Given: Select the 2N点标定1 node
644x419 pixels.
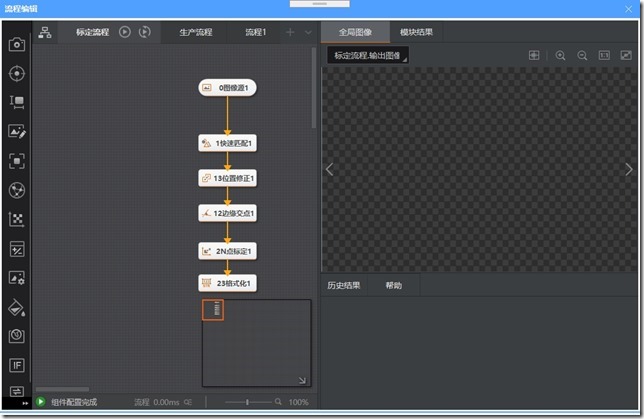Looking at the screenshot, I should coord(228,251).
